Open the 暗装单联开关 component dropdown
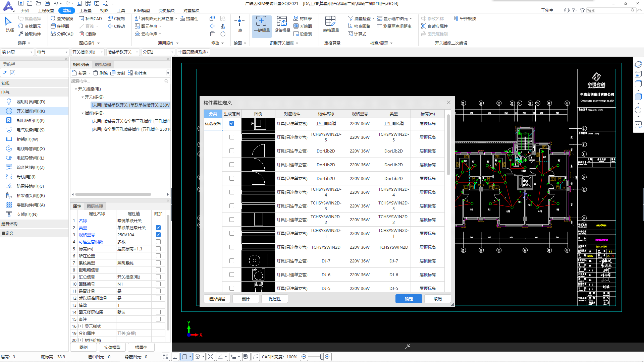Viewport: 644px width, 362px height. (123, 52)
